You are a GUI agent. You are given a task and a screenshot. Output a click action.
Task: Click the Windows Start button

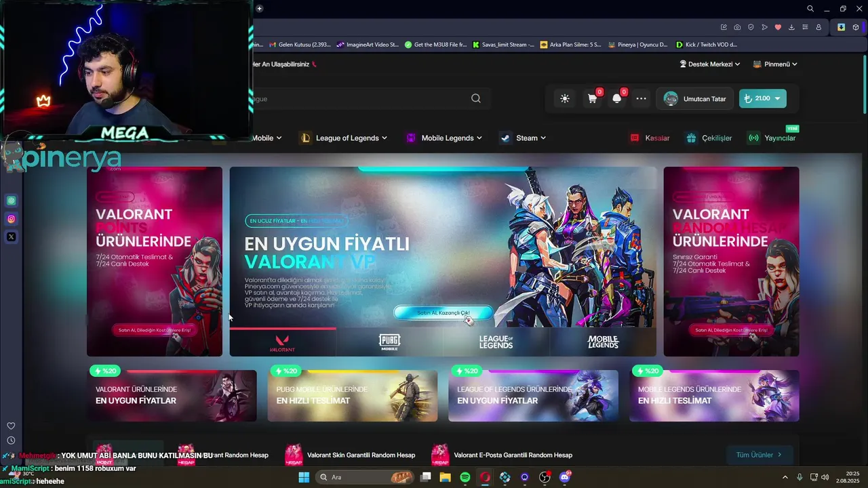pos(304,477)
